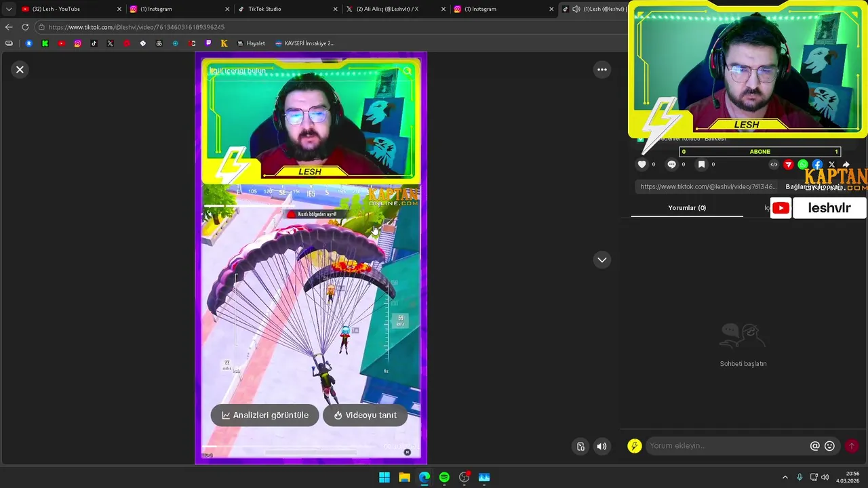
Task: Share video to Facebook
Action: 817,164
